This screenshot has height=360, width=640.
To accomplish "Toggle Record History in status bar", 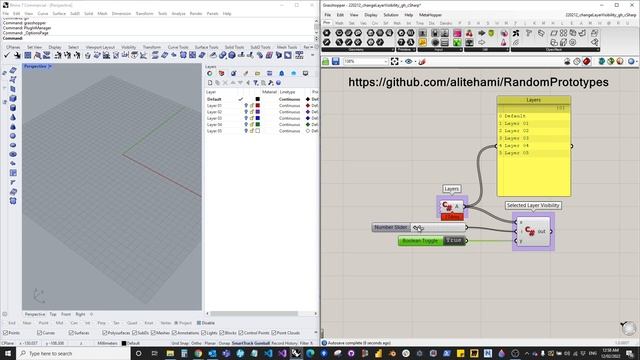I will [x=284, y=344].
